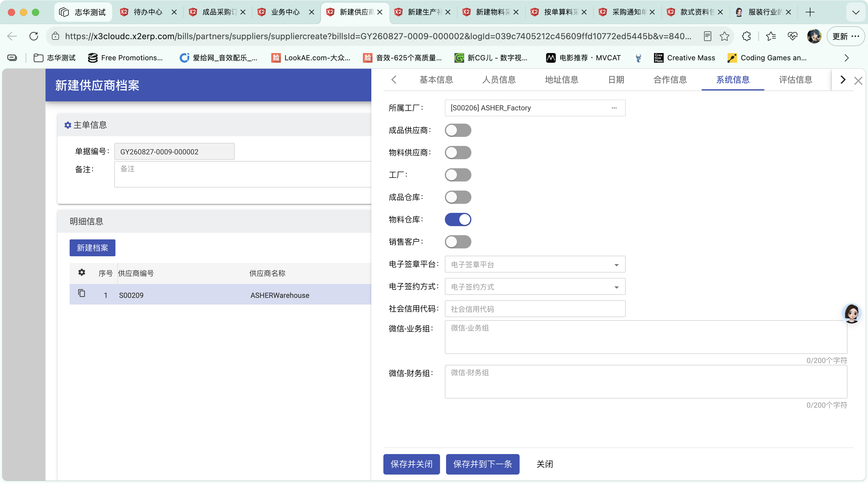This screenshot has height=483, width=868.
Task: Click the reader view icon in address bar
Action: pos(707,36)
